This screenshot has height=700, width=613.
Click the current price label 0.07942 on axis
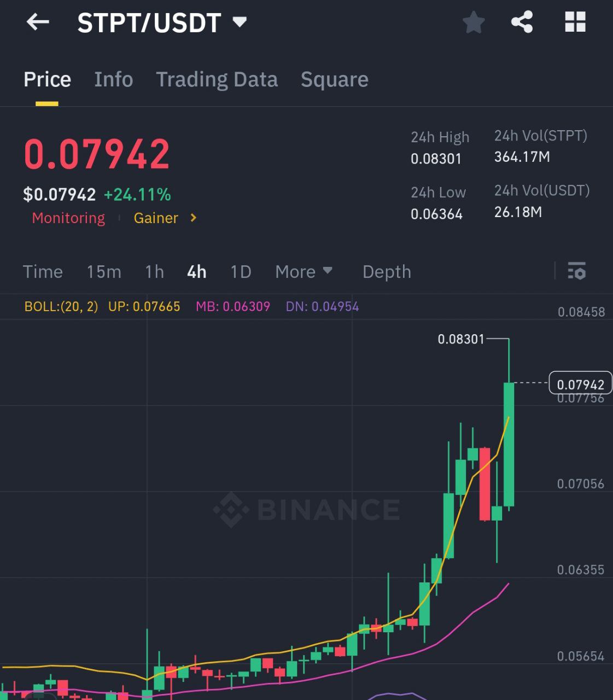[580, 384]
